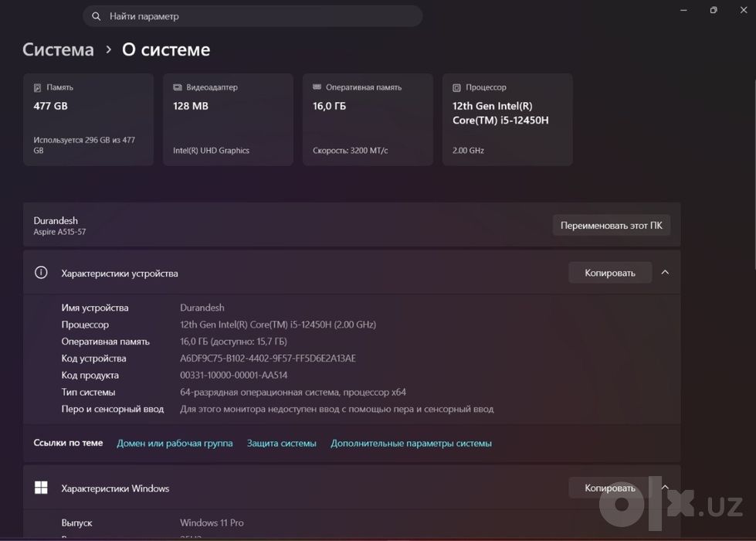This screenshot has height=541, width=756.
Task: Click the search magnifier icon
Action: click(96, 16)
